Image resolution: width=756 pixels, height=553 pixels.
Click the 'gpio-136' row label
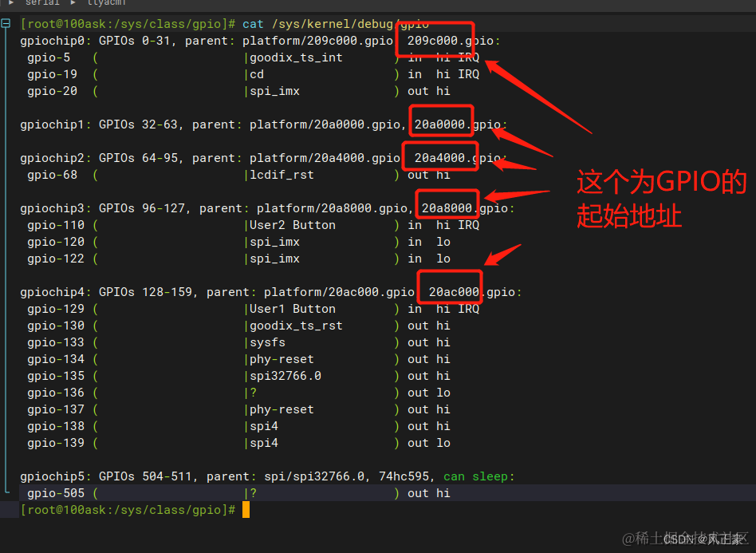point(56,393)
